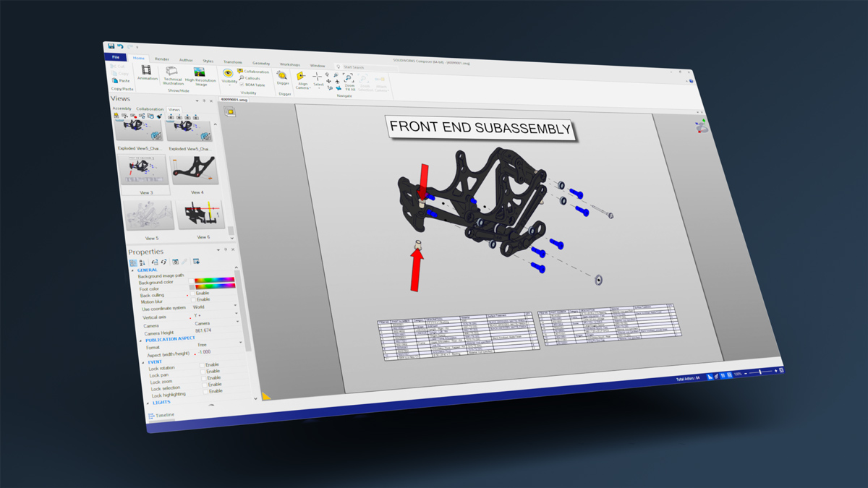Screen dimensions: 868x488
Task: Click the Paste clipboard icon
Action: (x=115, y=80)
